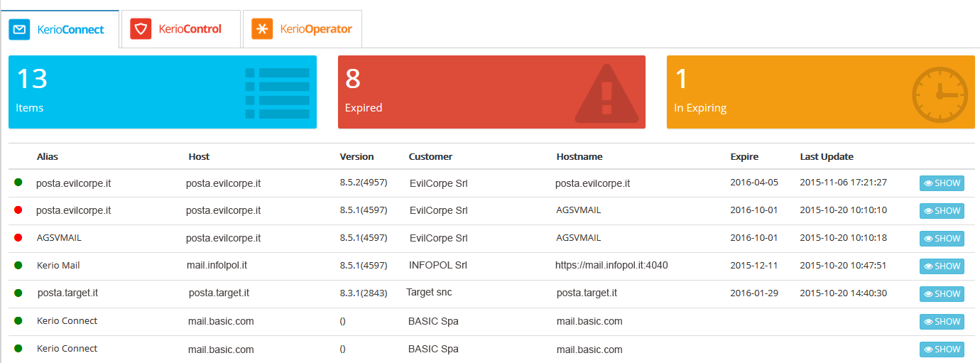Select the AGSVMAIL alias cell
This screenshot has width=980, height=363.
(59, 238)
